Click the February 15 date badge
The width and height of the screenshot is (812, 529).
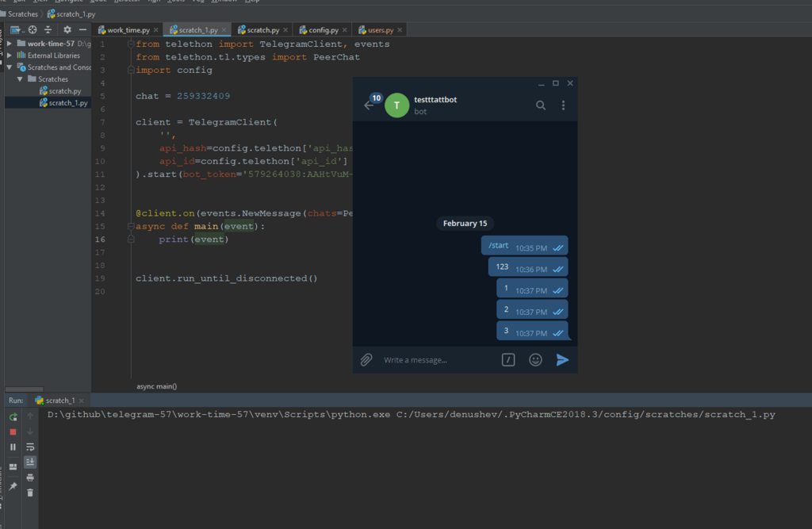pos(465,224)
